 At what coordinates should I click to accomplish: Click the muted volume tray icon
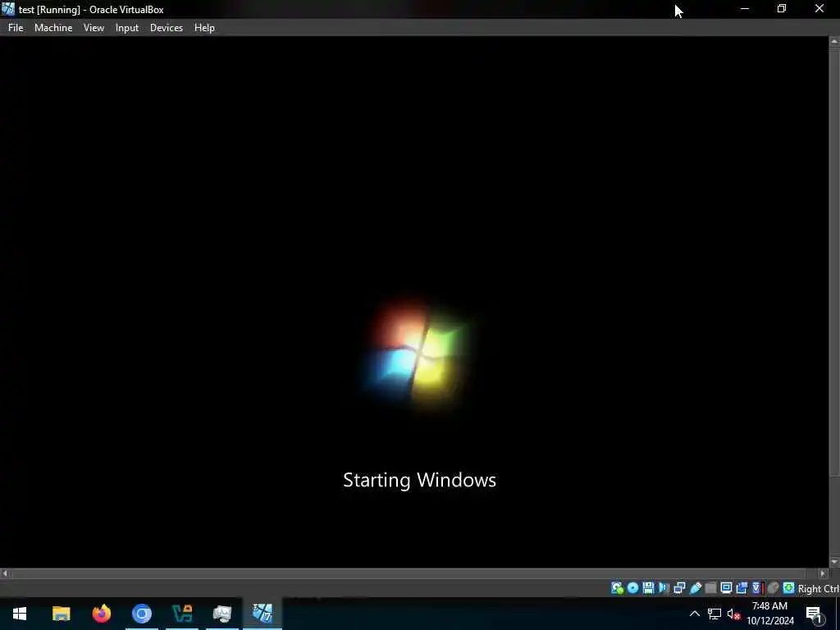(733, 614)
